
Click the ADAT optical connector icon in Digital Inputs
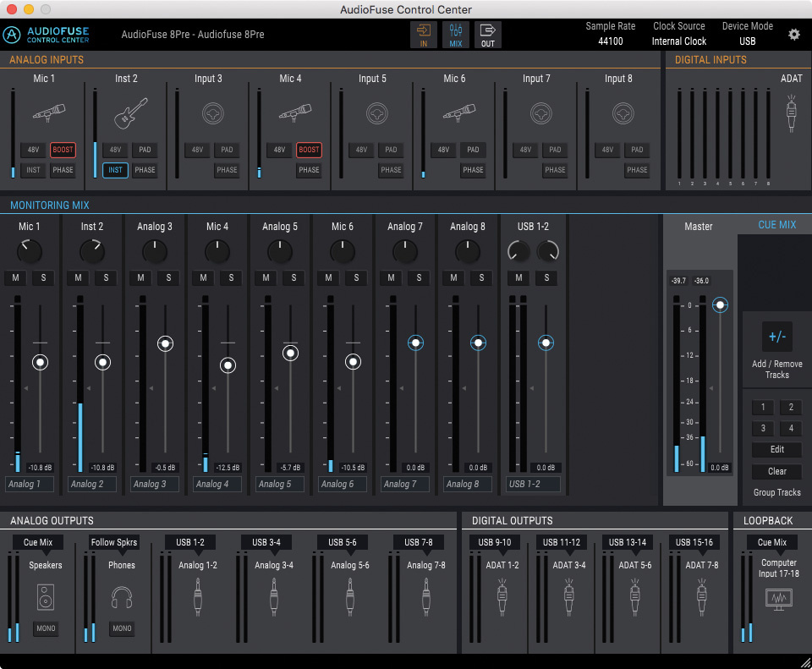click(792, 112)
